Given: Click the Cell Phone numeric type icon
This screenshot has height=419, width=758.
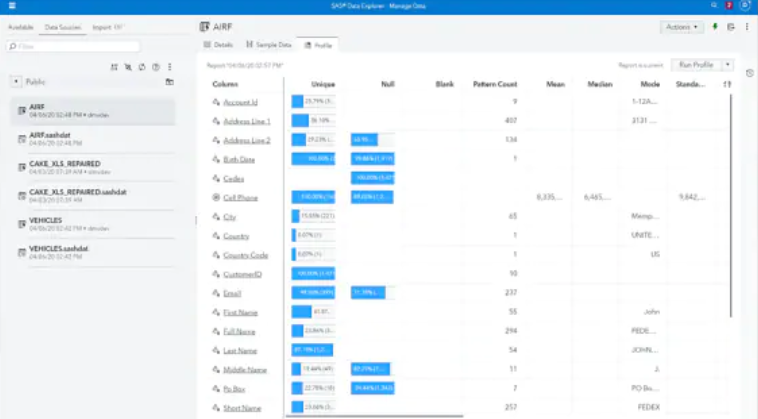Looking at the screenshot, I should (216, 197).
